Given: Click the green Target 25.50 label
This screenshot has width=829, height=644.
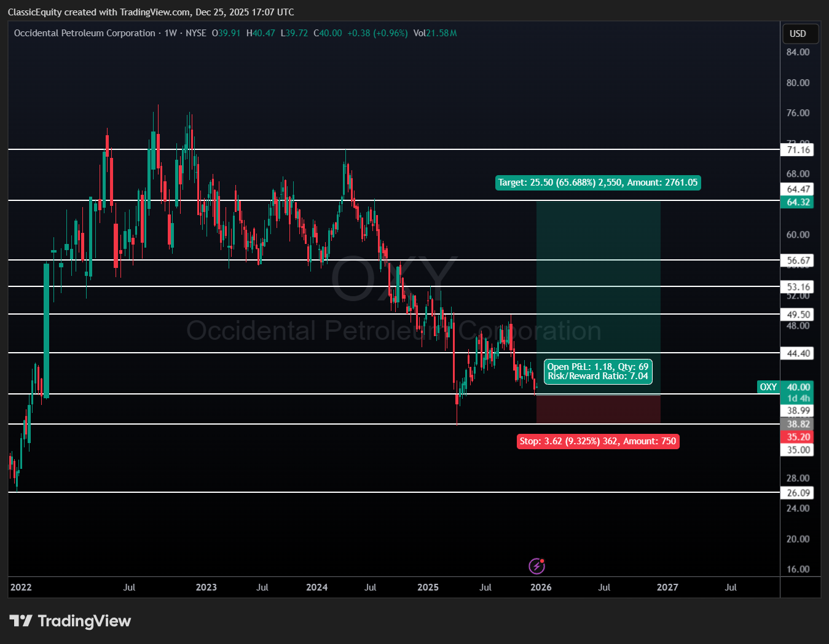Looking at the screenshot, I should (598, 183).
